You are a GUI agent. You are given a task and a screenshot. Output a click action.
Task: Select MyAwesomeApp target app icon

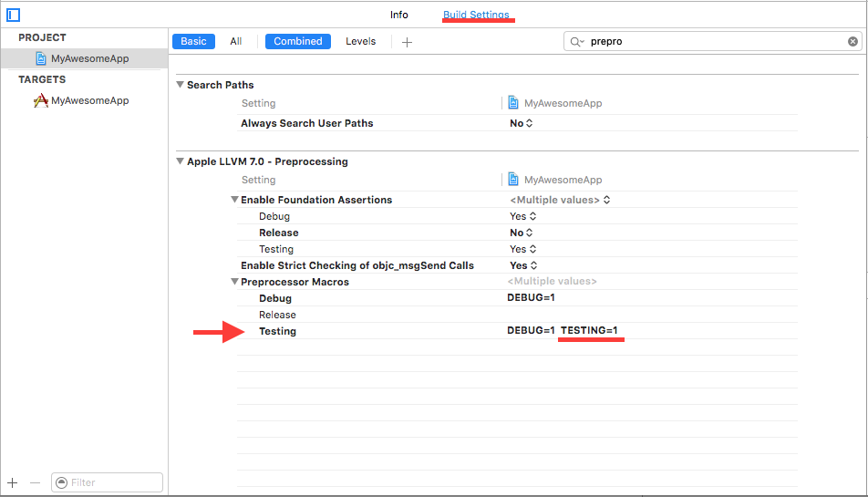click(40, 100)
